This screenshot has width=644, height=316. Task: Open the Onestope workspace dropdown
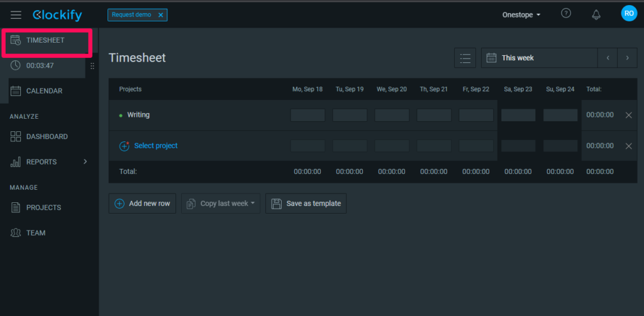[x=521, y=15]
